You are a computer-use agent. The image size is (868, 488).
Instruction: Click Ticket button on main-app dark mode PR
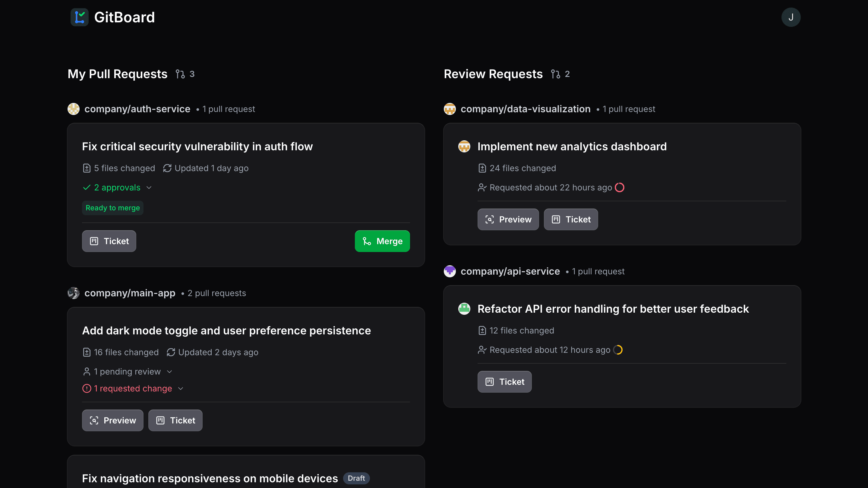coord(175,420)
